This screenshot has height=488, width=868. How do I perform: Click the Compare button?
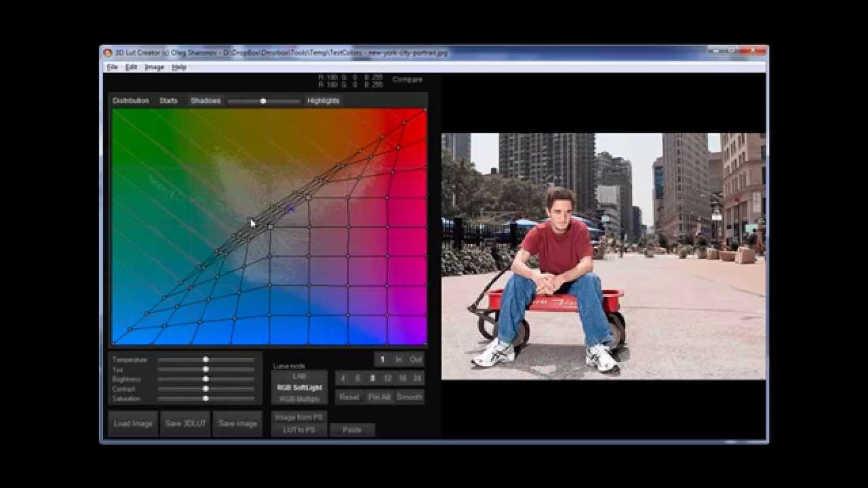(x=407, y=79)
